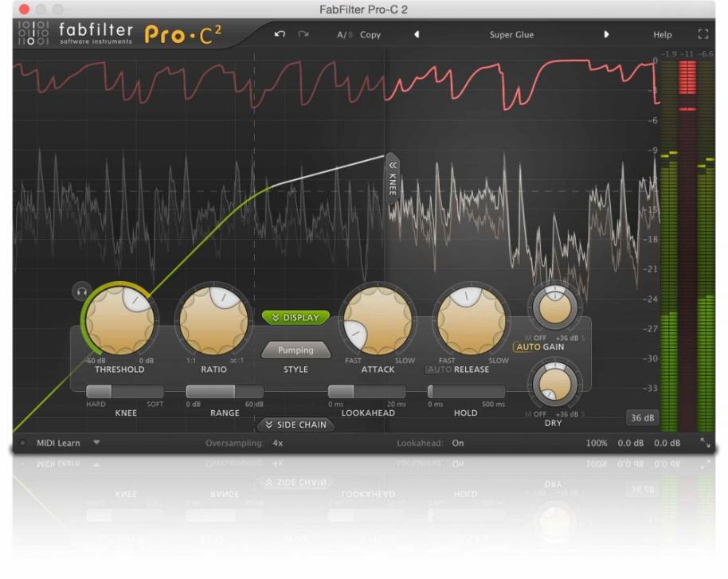The width and height of the screenshot is (728, 579).
Task: Toggle Lookahead On setting in bottom bar
Action: [458, 443]
